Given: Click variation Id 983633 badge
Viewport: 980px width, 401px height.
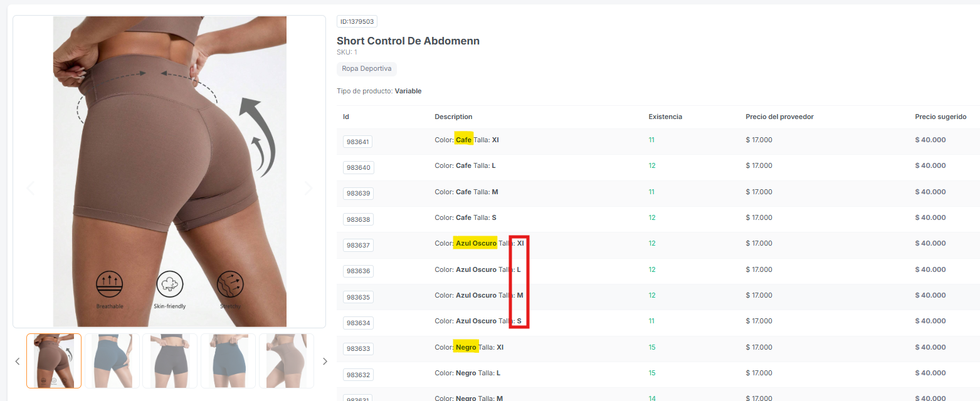Looking at the screenshot, I should pyautogui.click(x=358, y=349).
